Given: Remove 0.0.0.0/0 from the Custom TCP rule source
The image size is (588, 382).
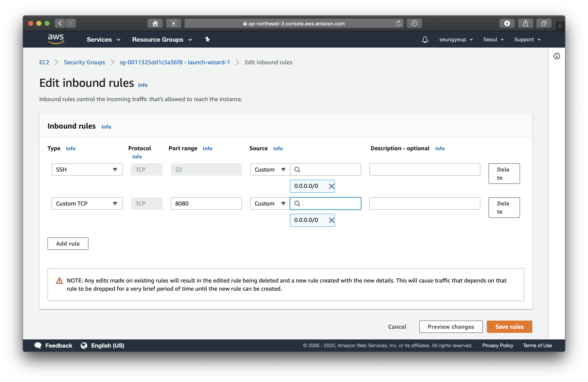Looking at the screenshot, I should coord(331,220).
